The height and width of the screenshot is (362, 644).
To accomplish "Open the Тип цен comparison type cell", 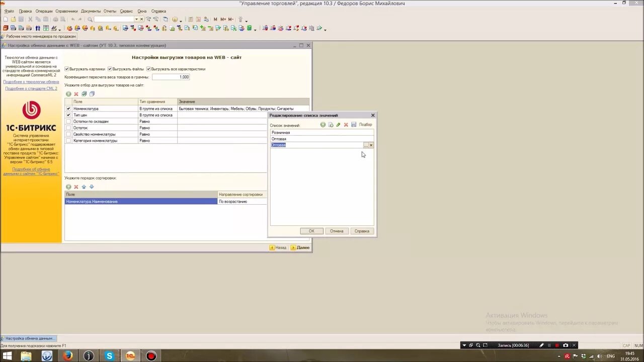I will [x=157, y=115].
